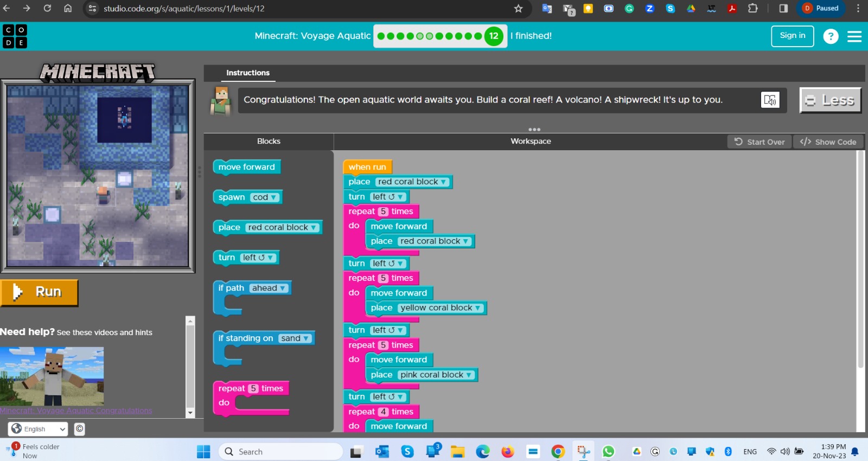The width and height of the screenshot is (868, 461).
Task: Click the text-to-speech instructions icon
Action: coord(770,100)
